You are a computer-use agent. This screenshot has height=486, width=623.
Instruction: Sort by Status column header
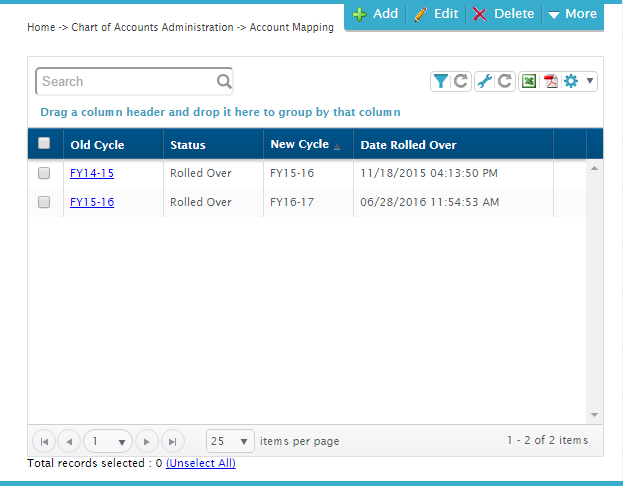[213, 145]
